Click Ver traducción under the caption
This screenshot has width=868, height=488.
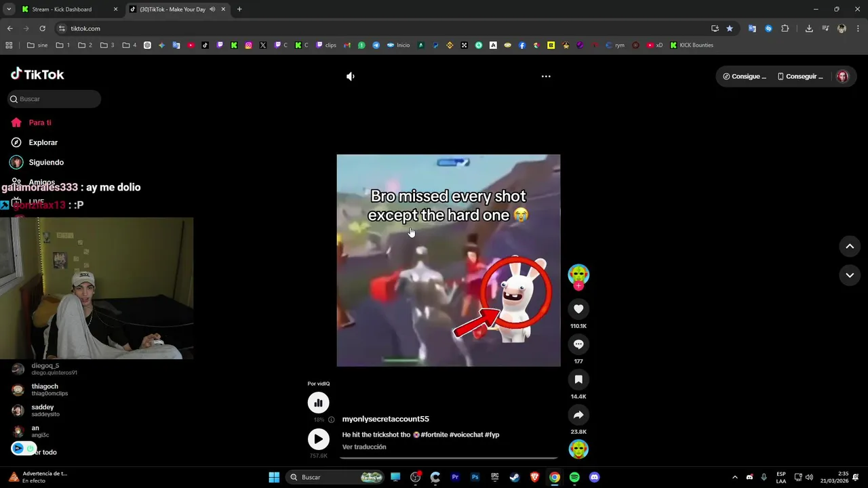tap(364, 447)
